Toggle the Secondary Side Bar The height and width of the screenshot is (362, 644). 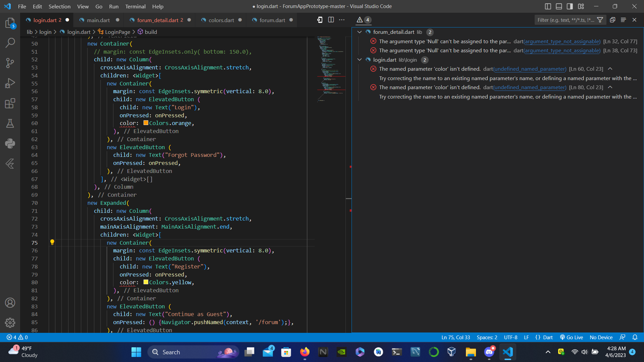[570, 6]
